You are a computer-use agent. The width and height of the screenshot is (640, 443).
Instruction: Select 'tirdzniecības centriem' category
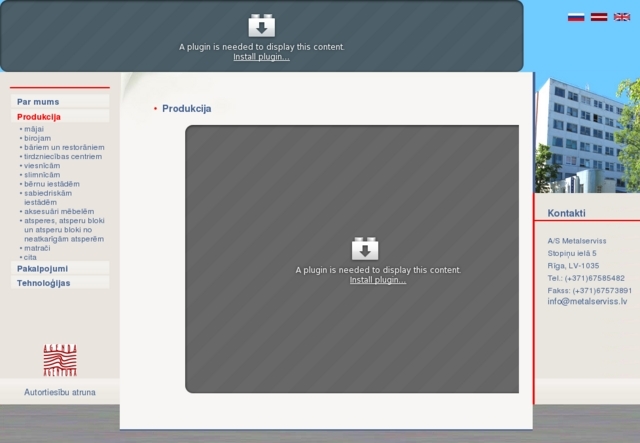[x=62, y=156]
